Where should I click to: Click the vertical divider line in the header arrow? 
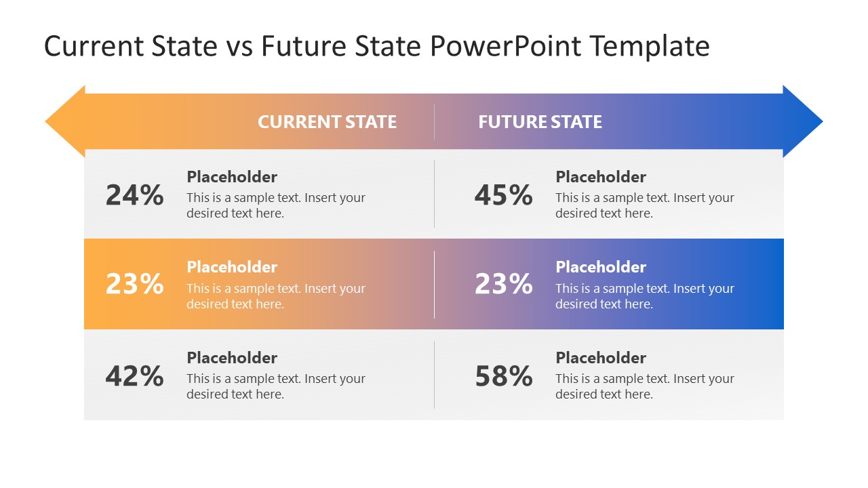pyautogui.click(x=434, y=122)
